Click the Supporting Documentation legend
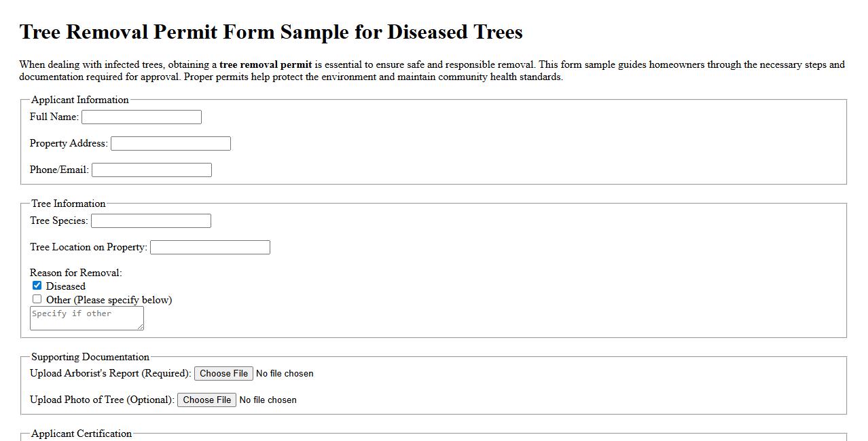The image size is (868, 441). (x=89, y=357)
